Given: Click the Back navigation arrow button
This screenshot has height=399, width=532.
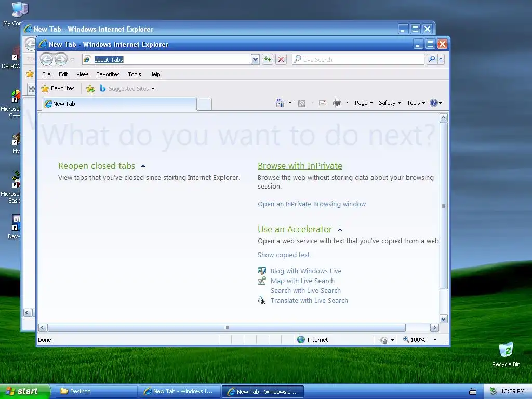Looking at the screenshot, I should [x=46, y=59].
